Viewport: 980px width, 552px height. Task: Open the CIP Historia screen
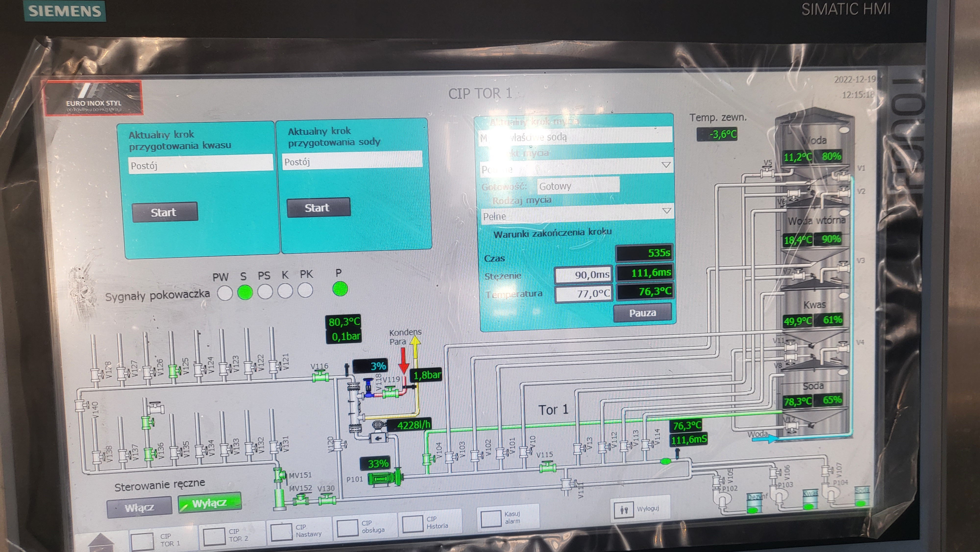(431, 522)
